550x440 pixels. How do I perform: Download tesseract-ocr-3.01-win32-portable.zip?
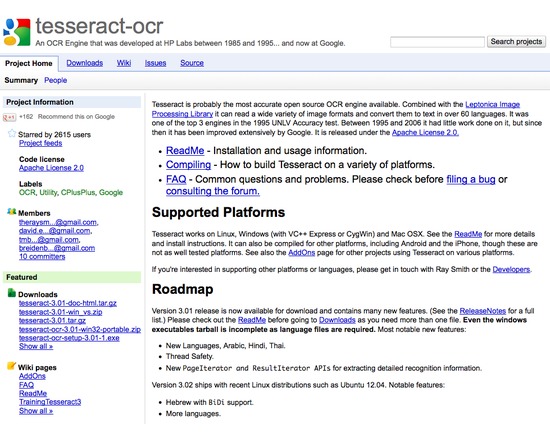coord(80,329)
